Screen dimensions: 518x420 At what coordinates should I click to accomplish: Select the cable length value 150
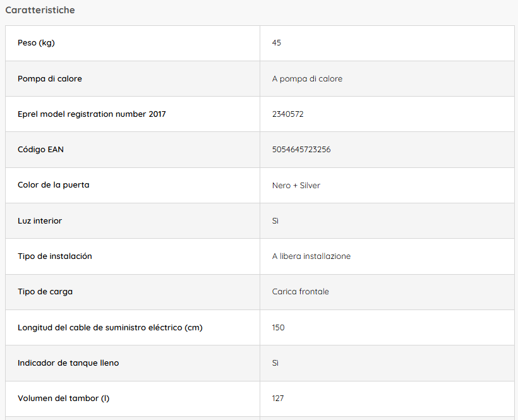(x=279, y=327)
